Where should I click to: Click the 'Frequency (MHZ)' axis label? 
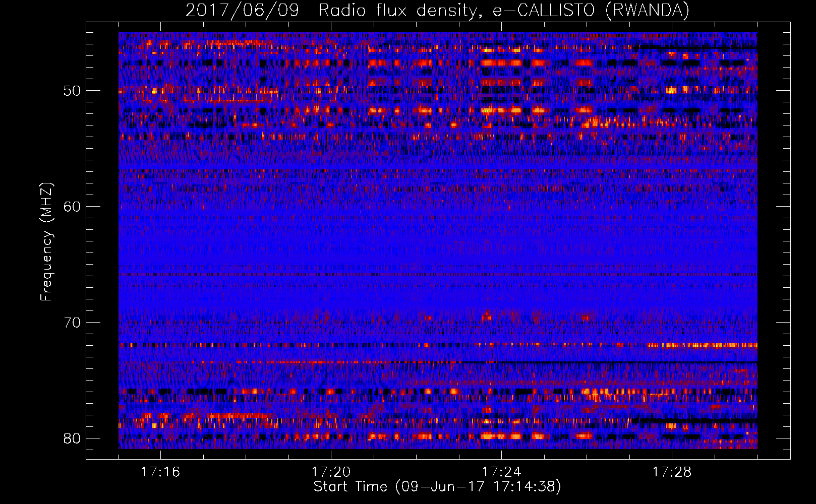coord(46,242)
